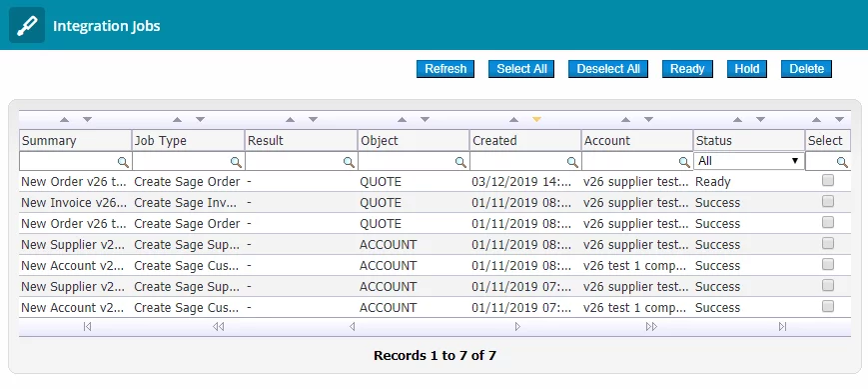868x389 pixels.
Task: Click the Result column header
Action: [x=301, y=141]
